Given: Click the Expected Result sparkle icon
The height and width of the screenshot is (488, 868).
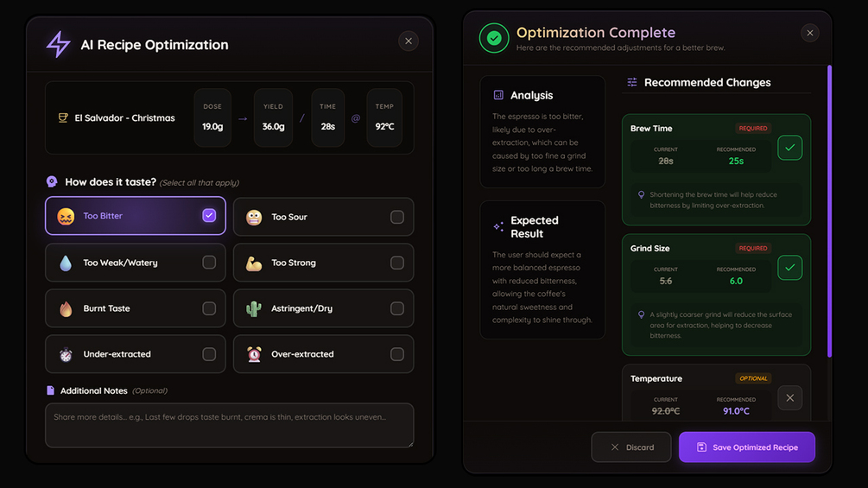Looking at the screenshot, I should 498,226.
